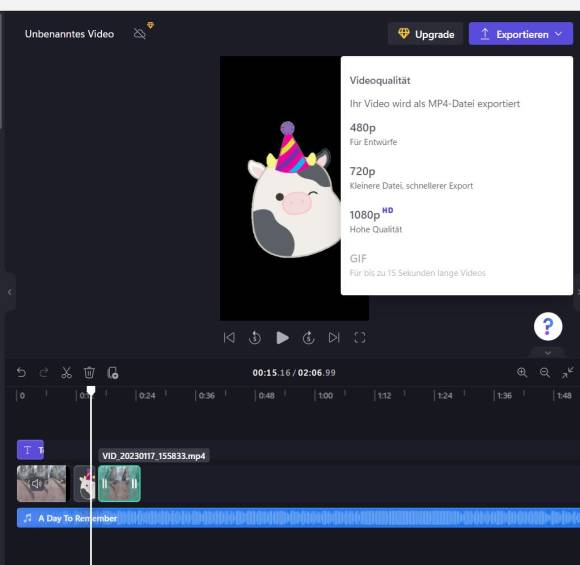Select 720p export quality

[x=456, y=178]
